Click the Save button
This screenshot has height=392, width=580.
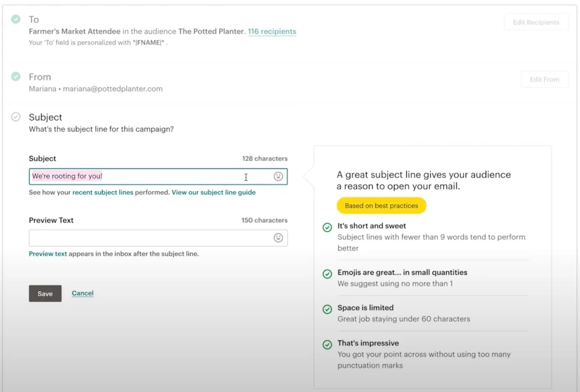click(x=45, y=293)
